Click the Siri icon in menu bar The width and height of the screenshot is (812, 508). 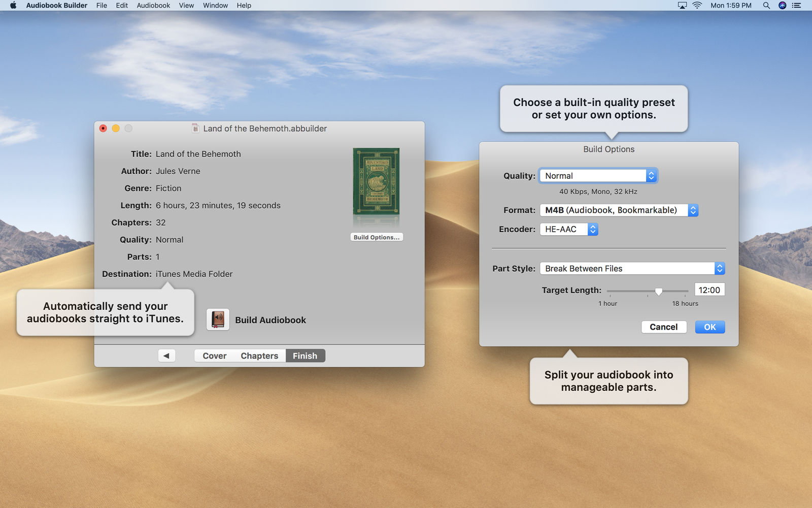(x=782, y=5)
